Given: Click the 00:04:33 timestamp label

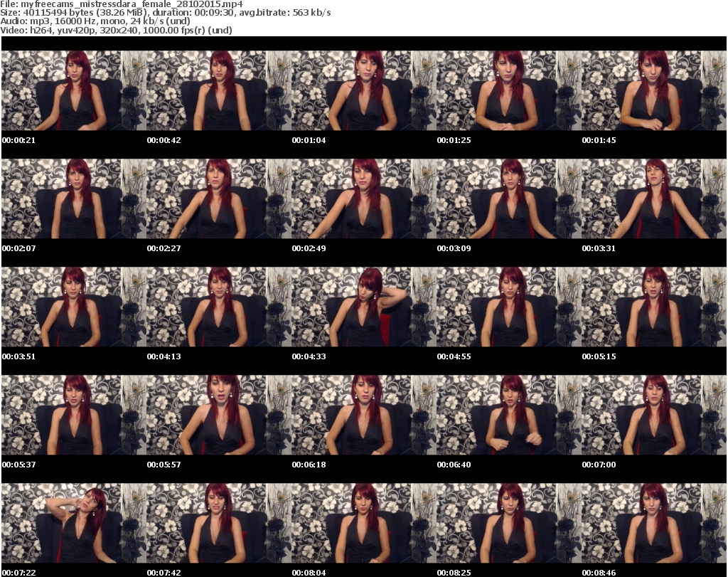Looking at the screenshot, I should click(x=309, y=356).
